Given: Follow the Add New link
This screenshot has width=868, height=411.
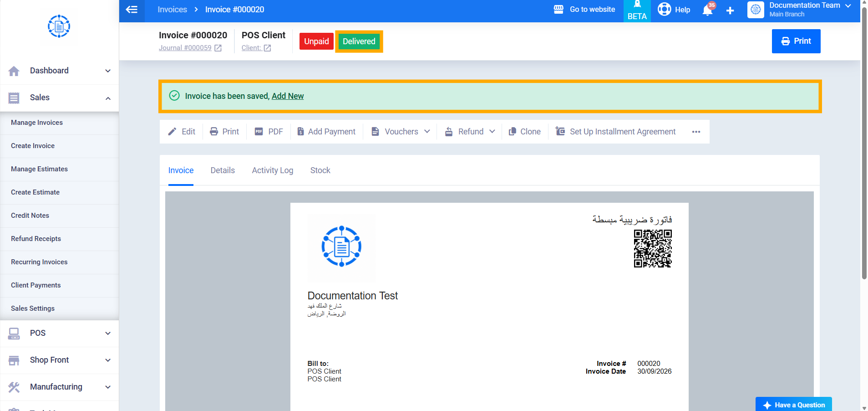Looking at the screenshot, I should point(288,96).
